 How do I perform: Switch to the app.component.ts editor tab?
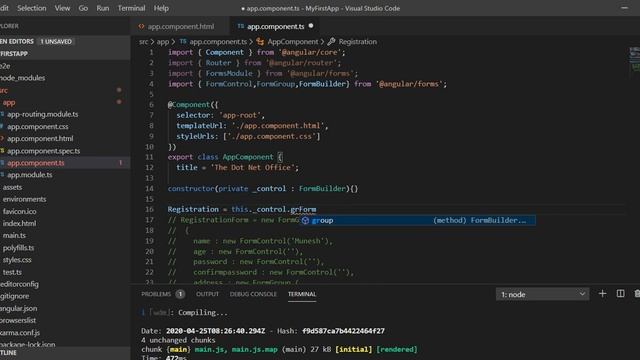(276, 27)
